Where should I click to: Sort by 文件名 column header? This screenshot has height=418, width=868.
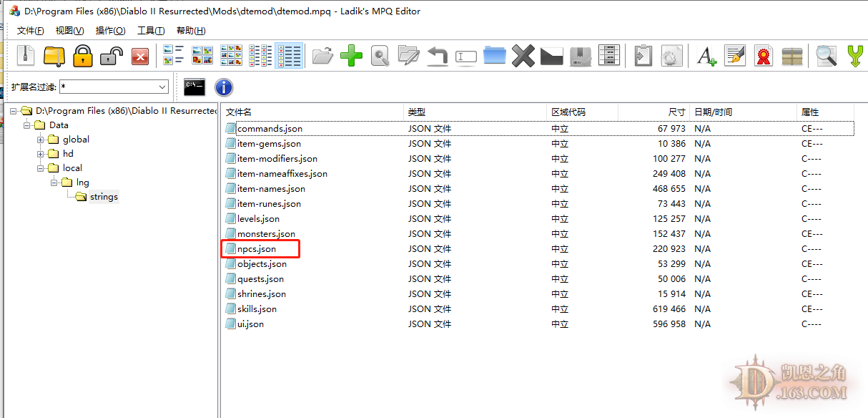pyautogui.click(x=313, y=112)
